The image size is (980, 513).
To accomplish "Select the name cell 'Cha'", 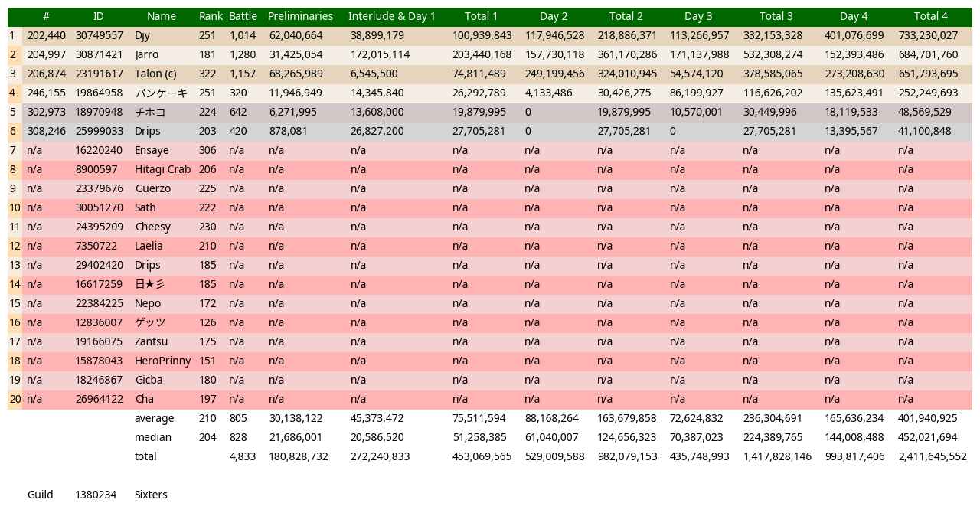I will [144, 399].
